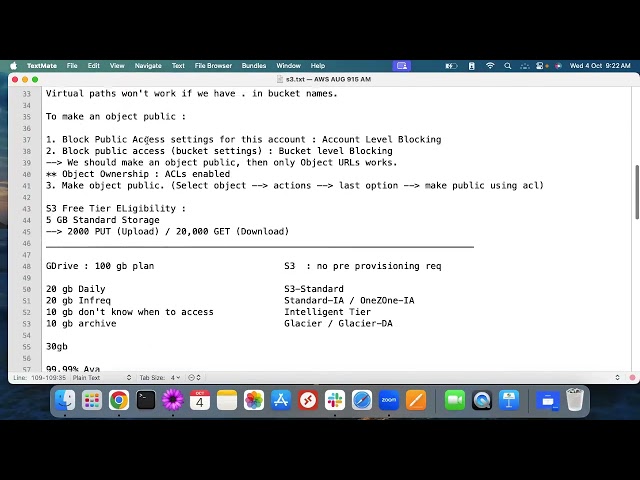Click text '10 gb archive'
Image resolution: width=640 pixels, height=480 pixels.
81,323
